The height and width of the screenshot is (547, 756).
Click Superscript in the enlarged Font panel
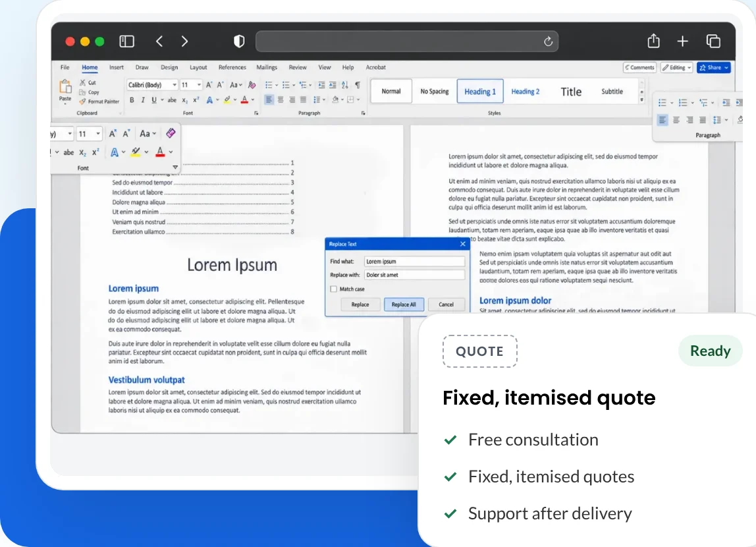pyautogui.click(x=95, y=152)
